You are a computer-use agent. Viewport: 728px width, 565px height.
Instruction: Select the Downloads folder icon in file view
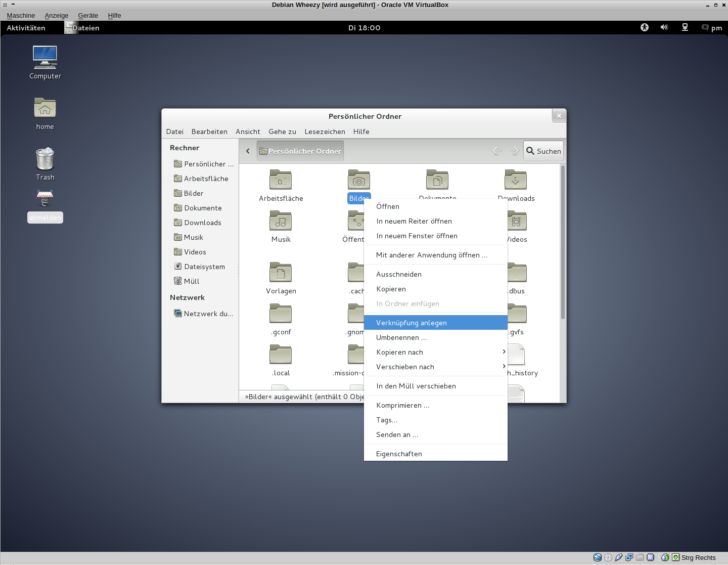click(x=516, y=180)
